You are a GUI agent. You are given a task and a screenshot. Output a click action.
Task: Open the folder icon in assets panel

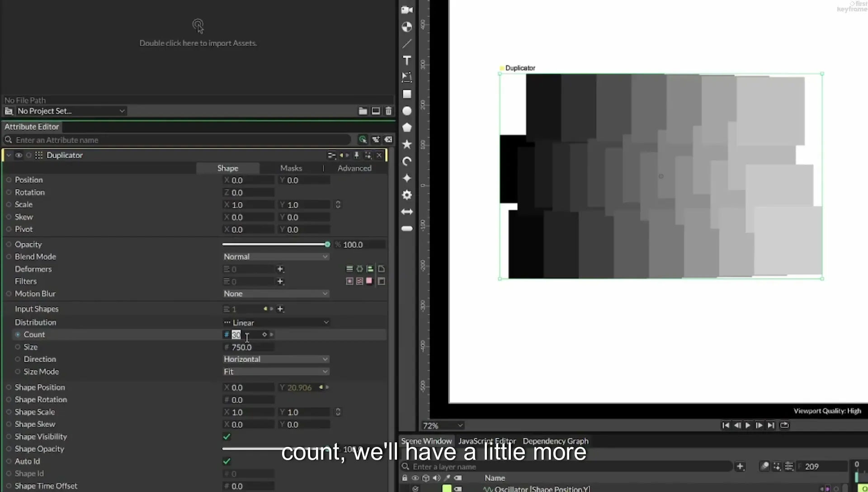tap(363, 111)
